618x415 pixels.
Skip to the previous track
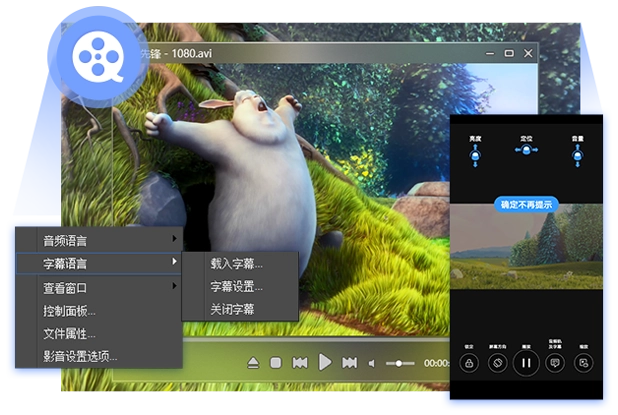coord(299,362)
